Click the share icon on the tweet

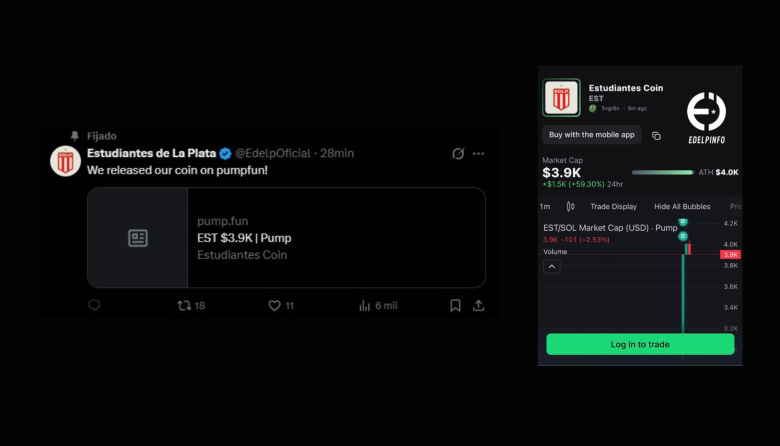click(479, 305)
